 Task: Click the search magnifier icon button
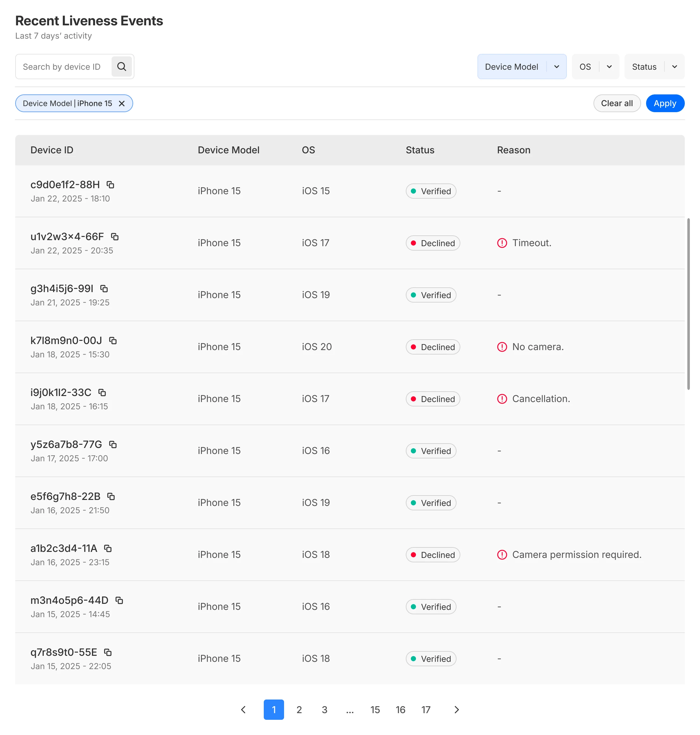122,67
